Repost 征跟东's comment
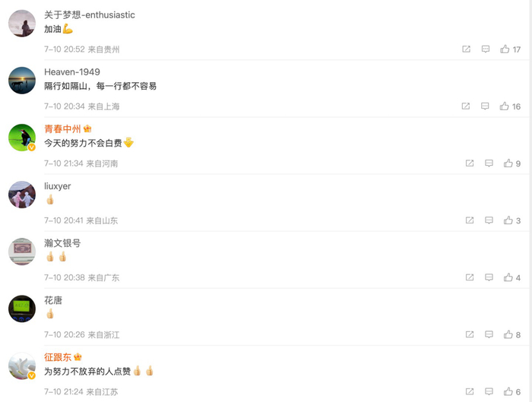Viewport: 532px width, 402px height. point(470,391)
